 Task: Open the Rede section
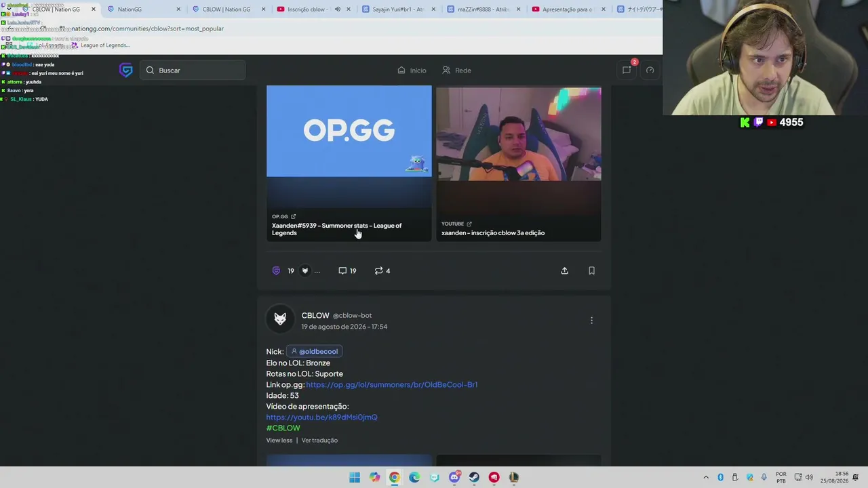(456, 70)
